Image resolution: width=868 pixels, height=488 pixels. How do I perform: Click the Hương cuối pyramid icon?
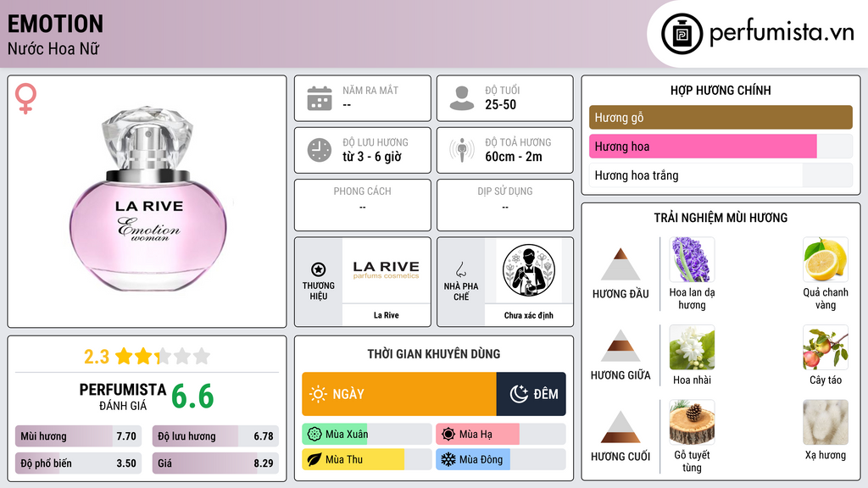[620, 427]
